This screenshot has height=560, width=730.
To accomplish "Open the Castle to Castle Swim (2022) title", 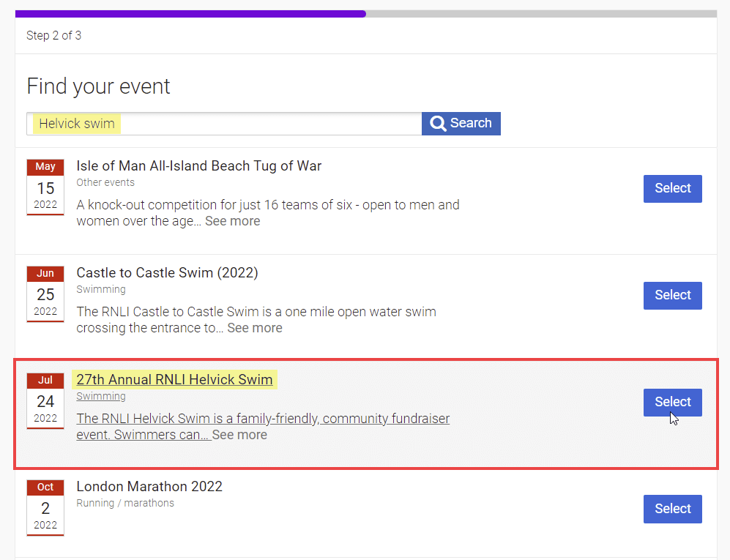I will 167,273.
